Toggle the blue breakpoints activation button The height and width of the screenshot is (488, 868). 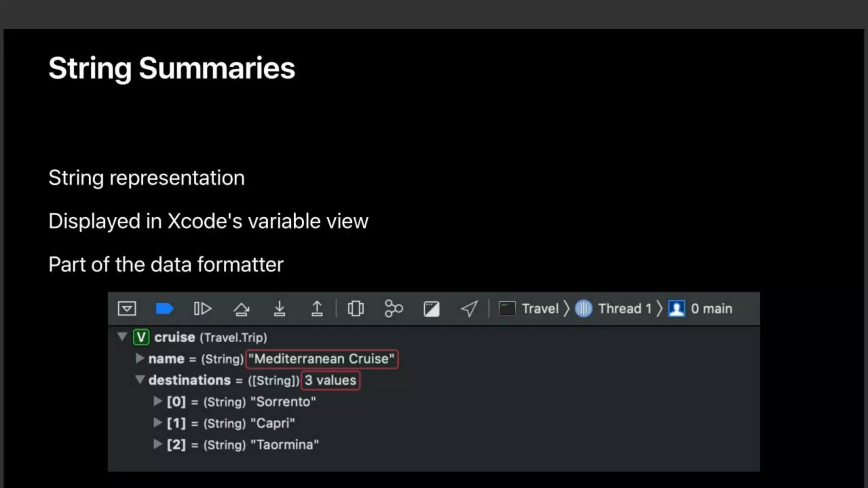(x=164, y=308)
